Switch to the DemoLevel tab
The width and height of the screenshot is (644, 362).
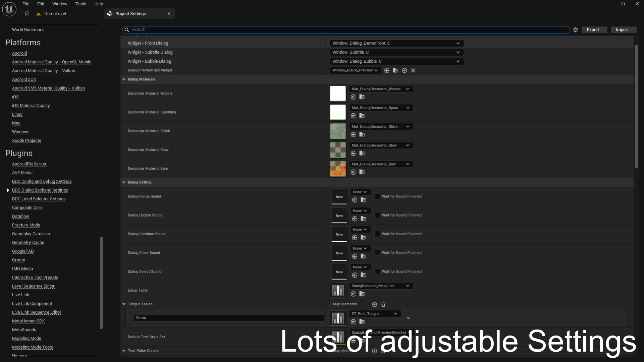click(55, 14)
